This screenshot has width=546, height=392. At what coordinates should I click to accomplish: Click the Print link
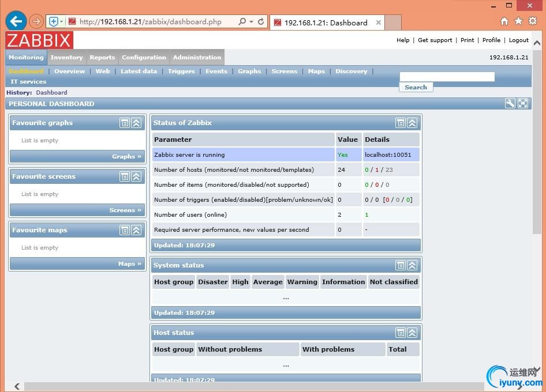click(x=468, y=40)
